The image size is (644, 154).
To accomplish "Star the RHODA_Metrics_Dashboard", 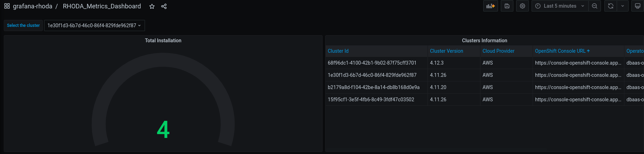I will pyautogui.click(x=152, y=6).
